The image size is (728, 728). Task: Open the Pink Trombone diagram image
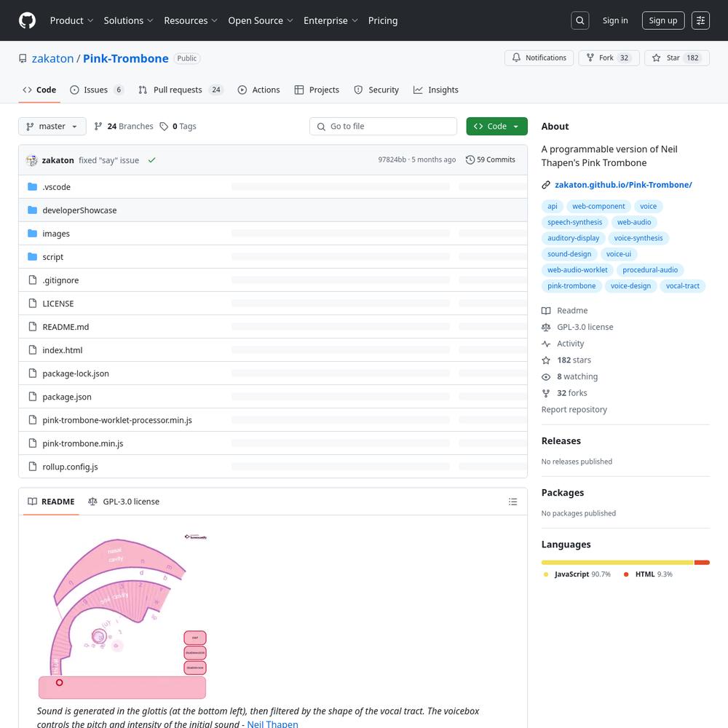click(x=122, y=616)
